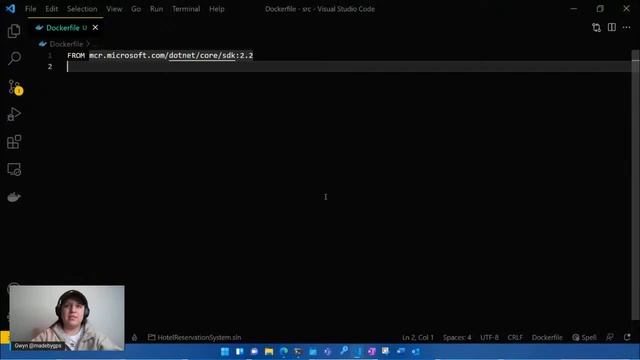Image resolution: width=640 pixels, height=360 pixels.
Task: Click line number 2 in the gutter
Action: click(x=50, y=67)
